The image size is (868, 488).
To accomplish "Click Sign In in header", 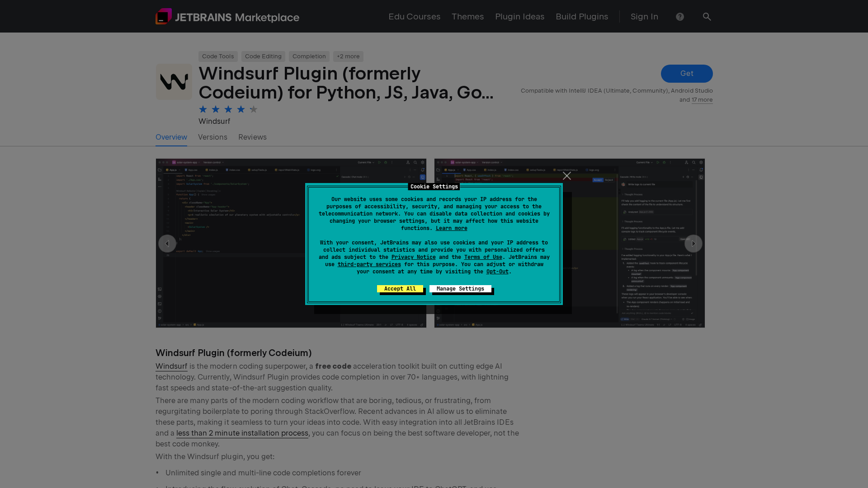I will 644,17.
